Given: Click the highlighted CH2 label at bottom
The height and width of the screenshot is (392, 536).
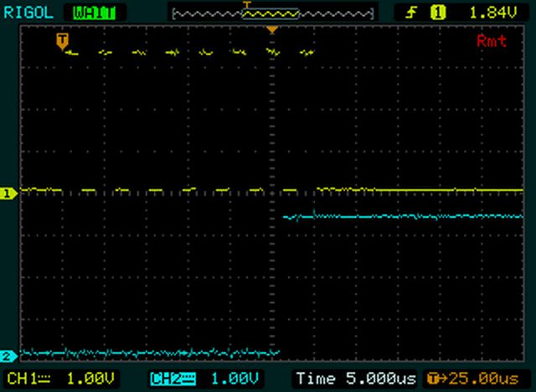Looking at the screenshot, I should [173, 379].
